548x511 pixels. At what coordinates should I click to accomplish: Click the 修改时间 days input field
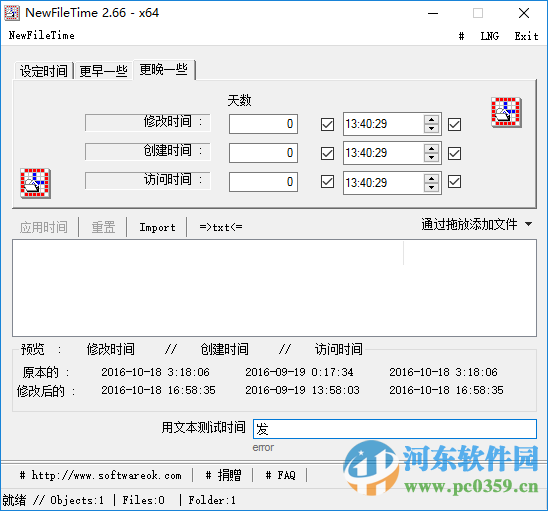[264, 124]
